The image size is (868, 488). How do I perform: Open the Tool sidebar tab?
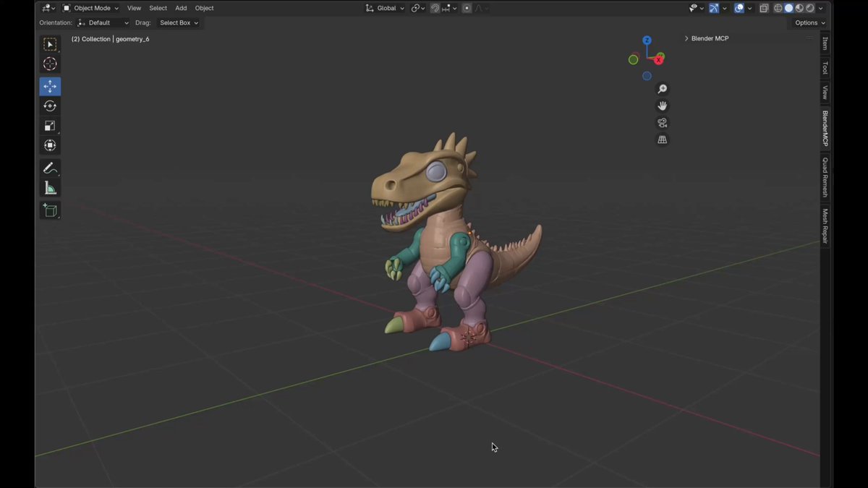coord(825,67)
